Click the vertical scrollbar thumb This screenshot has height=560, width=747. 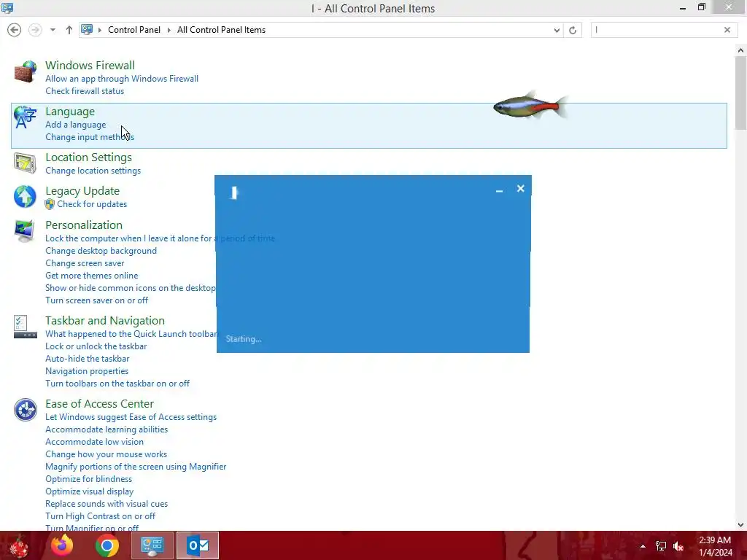tap(740, 93)
